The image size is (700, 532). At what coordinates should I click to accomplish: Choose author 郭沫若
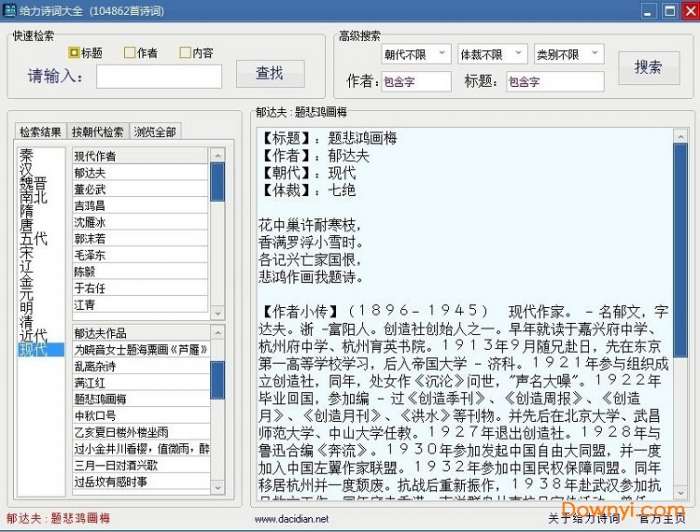[x=141, y=238]
